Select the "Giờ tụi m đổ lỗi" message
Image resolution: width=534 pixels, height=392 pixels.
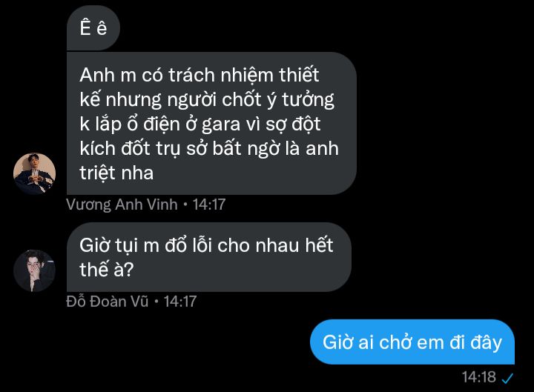tap(208, 257)
